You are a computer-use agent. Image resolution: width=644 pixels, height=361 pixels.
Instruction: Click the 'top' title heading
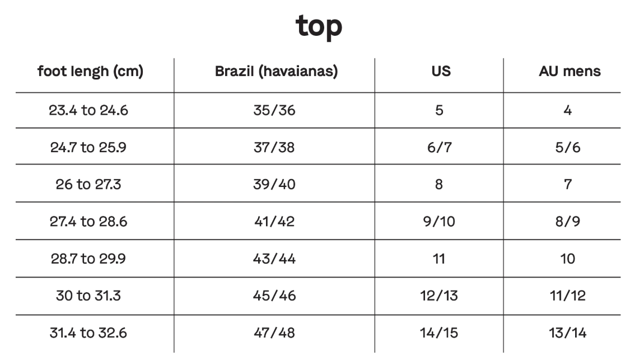point(319,26)
